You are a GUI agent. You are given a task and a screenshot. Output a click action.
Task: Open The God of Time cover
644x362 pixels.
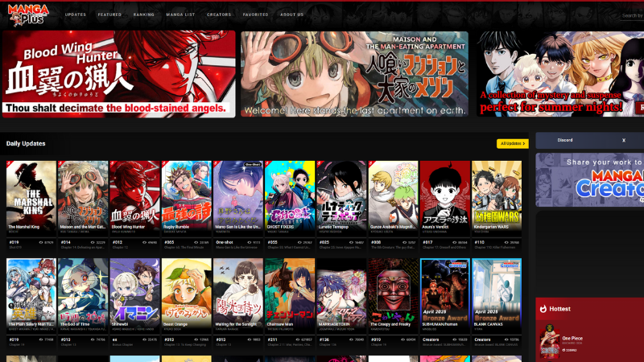[83, 295]
